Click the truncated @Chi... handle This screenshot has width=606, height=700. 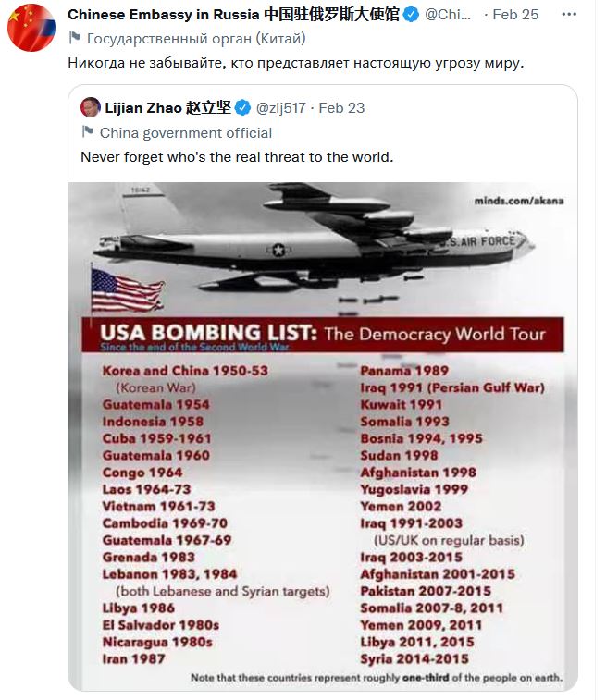click(453, 15)
